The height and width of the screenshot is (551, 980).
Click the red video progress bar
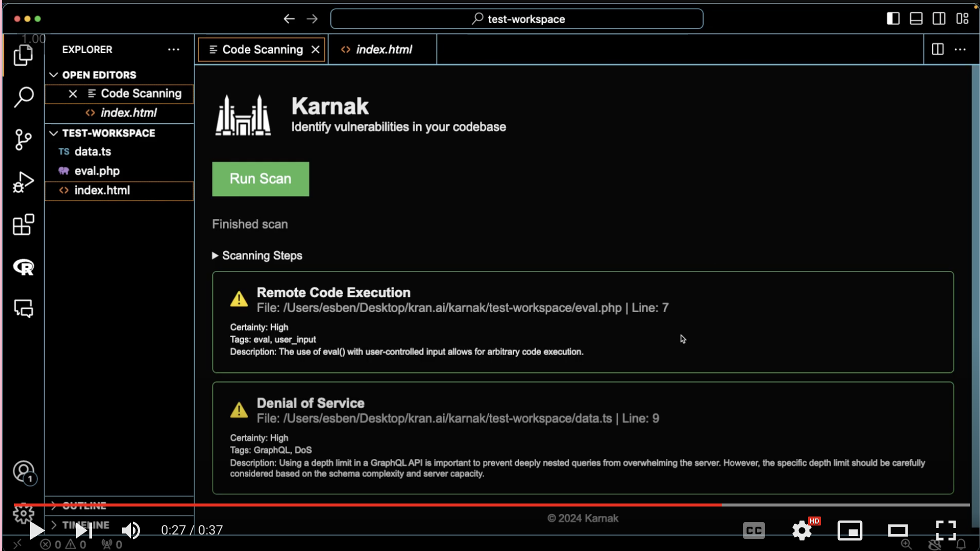(367, 505)
